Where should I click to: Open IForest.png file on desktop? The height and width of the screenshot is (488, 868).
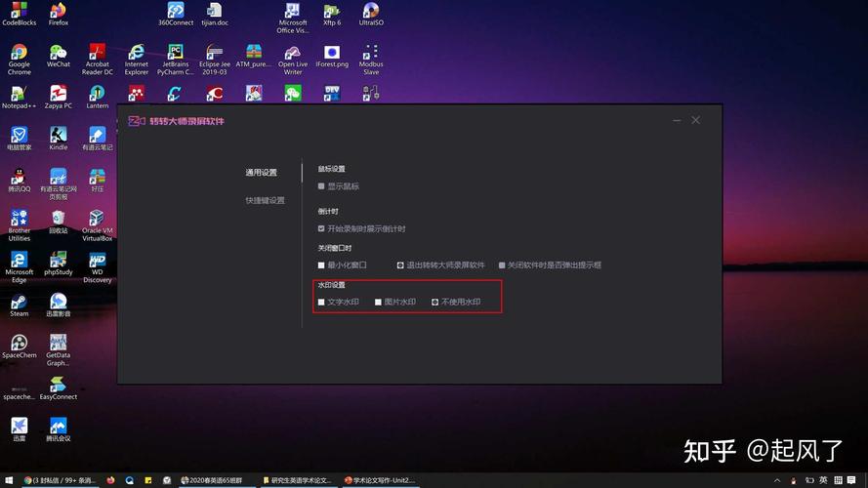click(x=332, y=56)
